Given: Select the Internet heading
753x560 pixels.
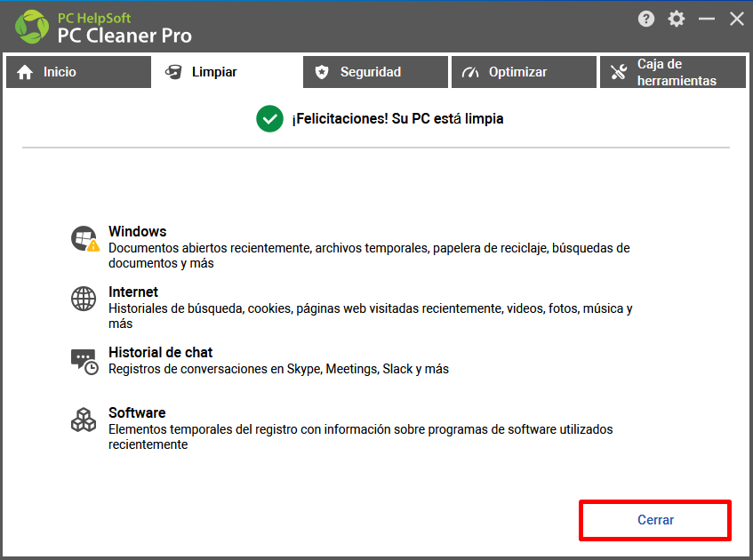Looking at the screenshot, I should click(x=133, y=292).
